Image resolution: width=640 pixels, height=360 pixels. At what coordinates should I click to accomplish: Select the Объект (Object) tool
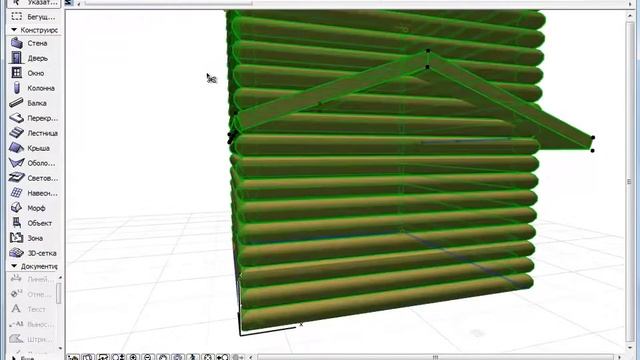[x=34, y=223]
